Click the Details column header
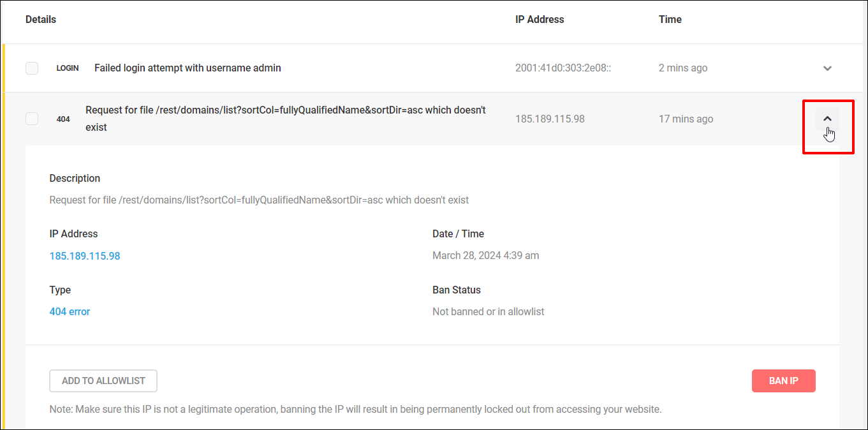 point(41,20)
